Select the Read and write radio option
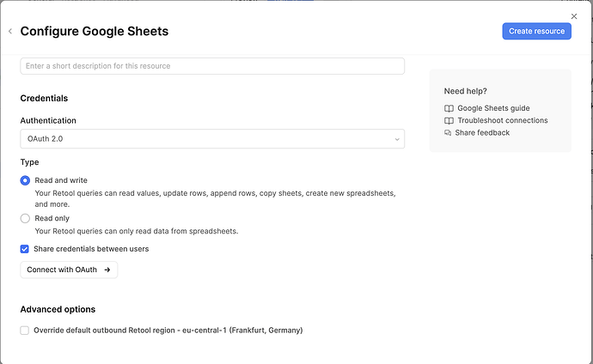593x364 pixels. point(25,180)
